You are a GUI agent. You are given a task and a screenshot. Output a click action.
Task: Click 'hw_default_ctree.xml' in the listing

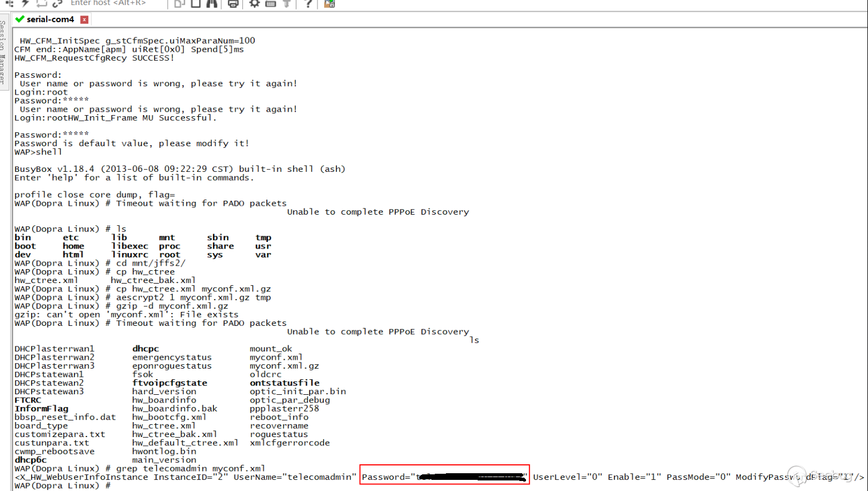(x=185, y=443)
